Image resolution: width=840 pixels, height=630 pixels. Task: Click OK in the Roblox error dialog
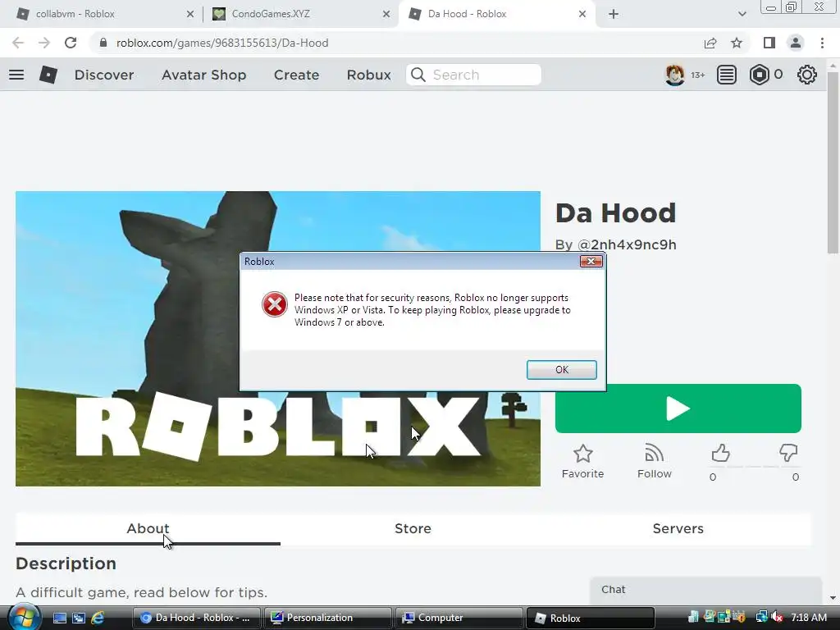[561, 370]
